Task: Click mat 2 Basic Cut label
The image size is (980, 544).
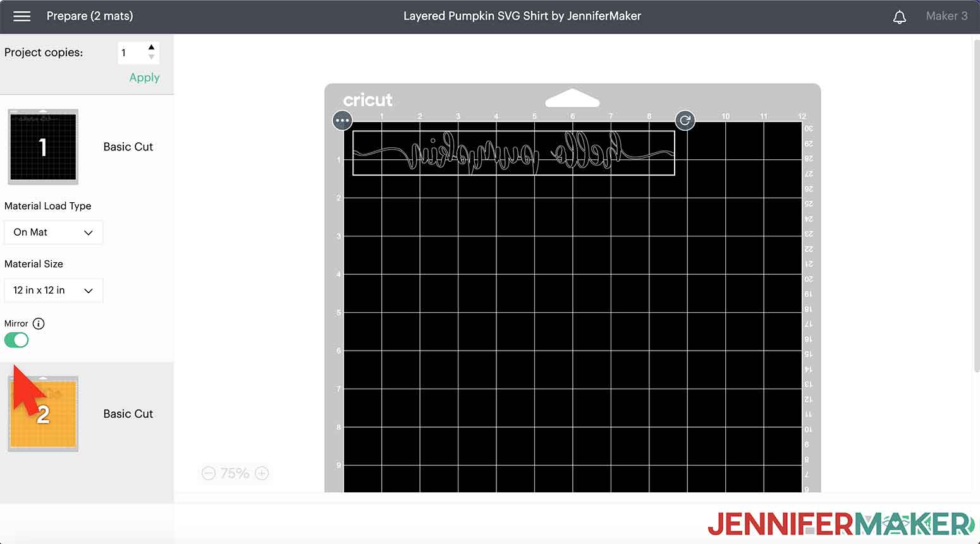Action: point(128,414)
